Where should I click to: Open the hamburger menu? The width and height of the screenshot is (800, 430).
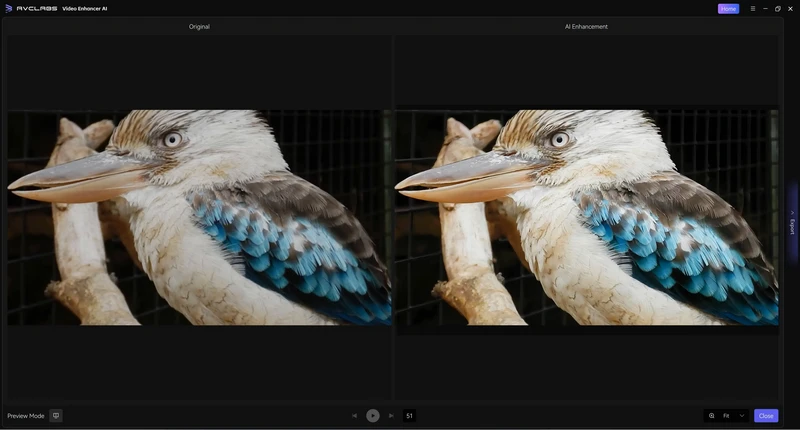tap(753, 9)
